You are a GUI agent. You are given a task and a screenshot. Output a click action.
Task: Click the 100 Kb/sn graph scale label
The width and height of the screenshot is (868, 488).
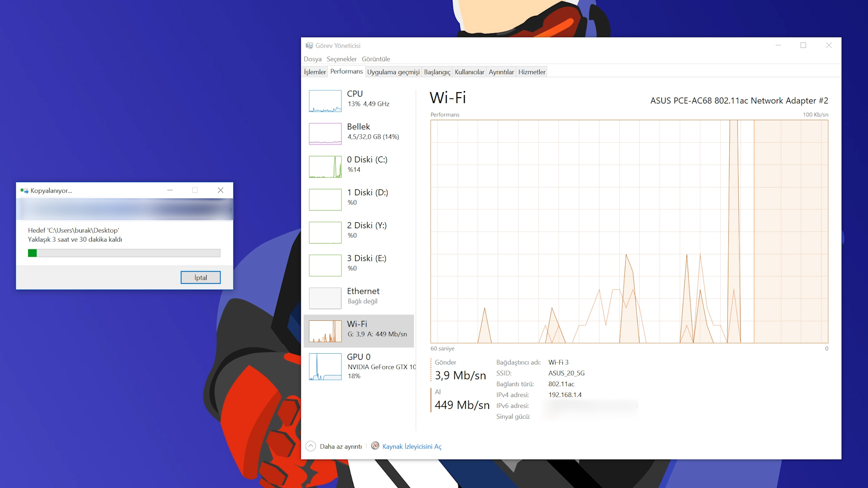tap(816, 115)
